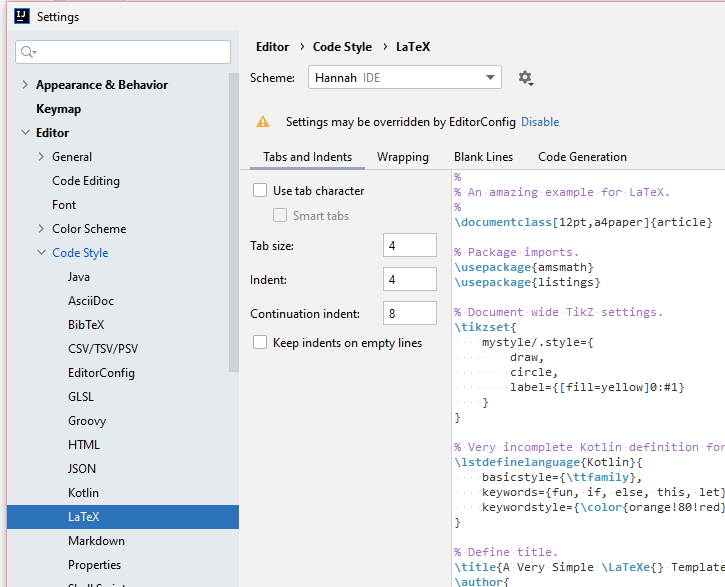The image size is (725, 587).
Task: Select AsciiDoc code style
Action: pyautogui.click(x=91, y=301)
